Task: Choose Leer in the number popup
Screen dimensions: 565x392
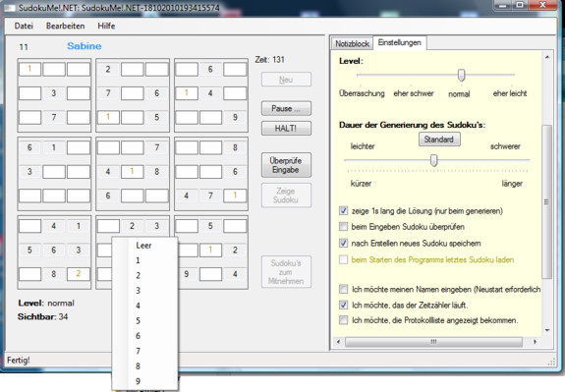Action: [x=143, y=246]
